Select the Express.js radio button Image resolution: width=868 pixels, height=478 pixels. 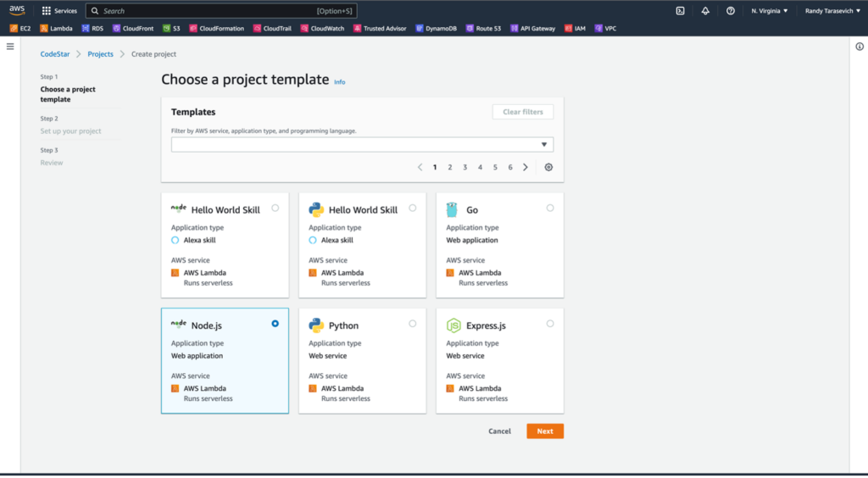pyautogui.click(x=549, y=324)
